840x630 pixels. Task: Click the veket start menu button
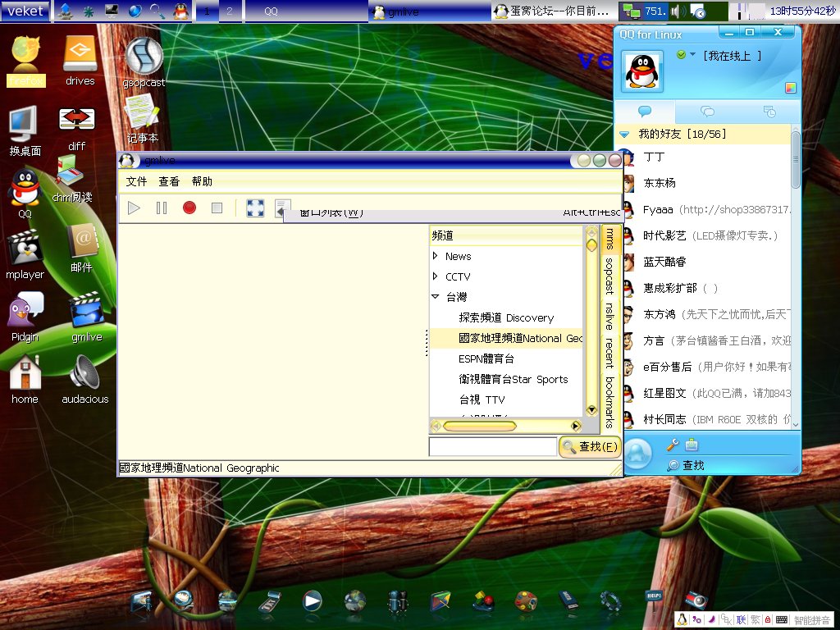click(25, 11)
